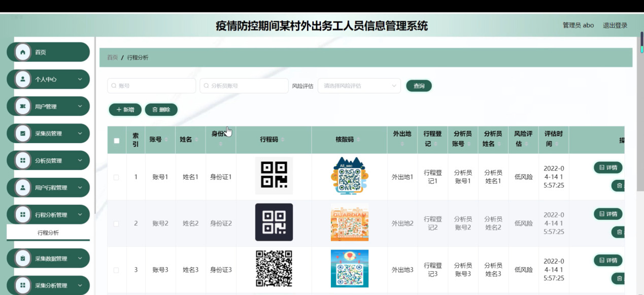Open the 采集数据管理 sidebar menu
Viewport: 644px width, 295px height.
(x=48, y=258)
